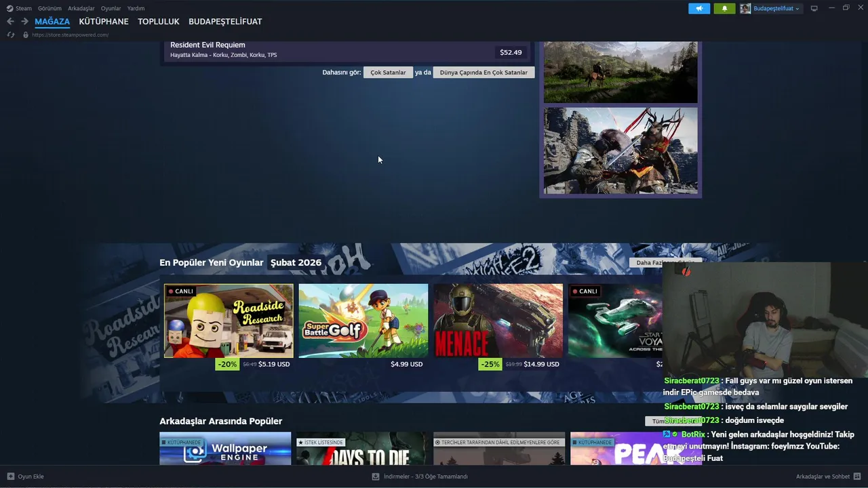The width and height of the screenshot is (868, 488).
Task: Click the profile avatar picture in top bar
Action: coord(745,8)
